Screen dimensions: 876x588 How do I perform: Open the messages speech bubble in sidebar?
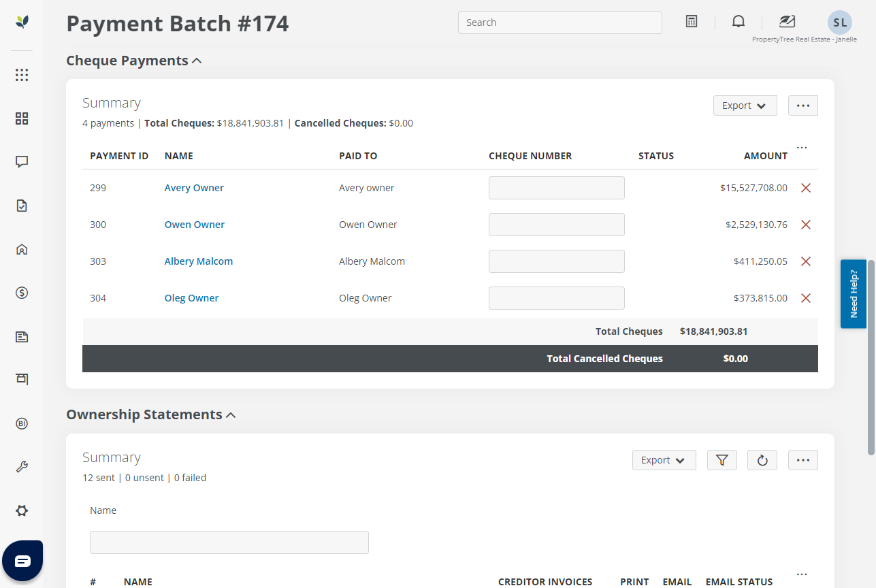coord(22,162)
